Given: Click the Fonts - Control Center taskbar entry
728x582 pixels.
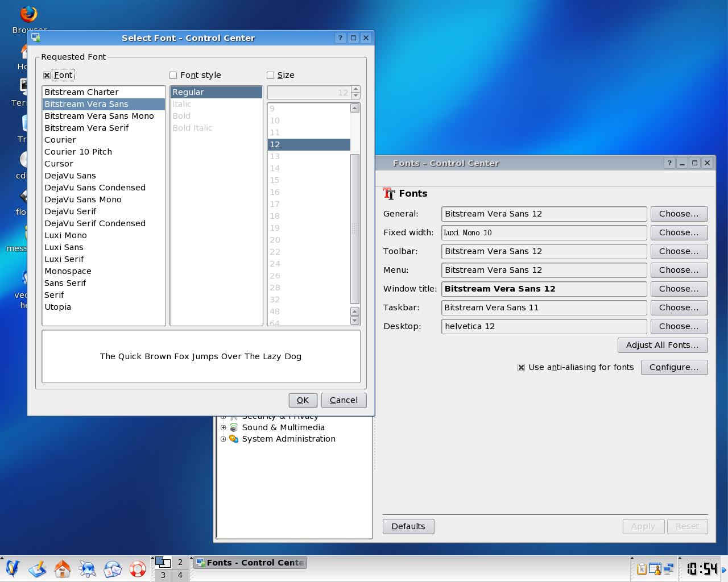Looking at the screenshot, I should point(250,563).
